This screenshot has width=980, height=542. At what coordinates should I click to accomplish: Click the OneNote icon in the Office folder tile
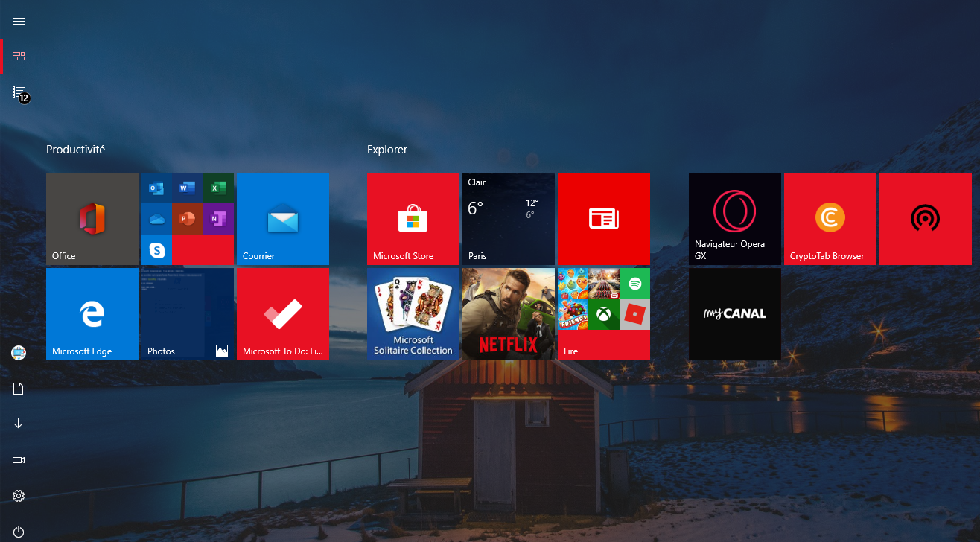tap(218, 219)
